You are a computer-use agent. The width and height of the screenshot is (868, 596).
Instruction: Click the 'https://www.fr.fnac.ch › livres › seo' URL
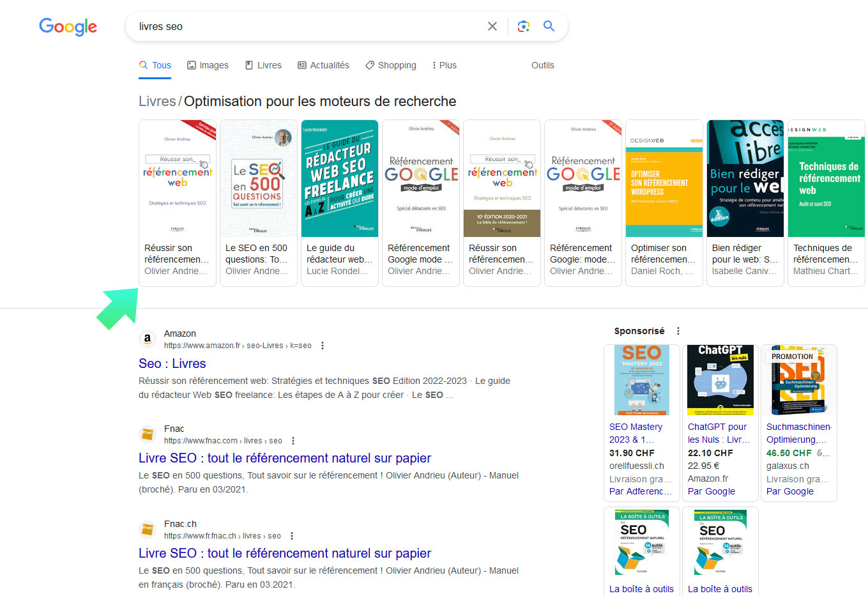tap(222, 536)
